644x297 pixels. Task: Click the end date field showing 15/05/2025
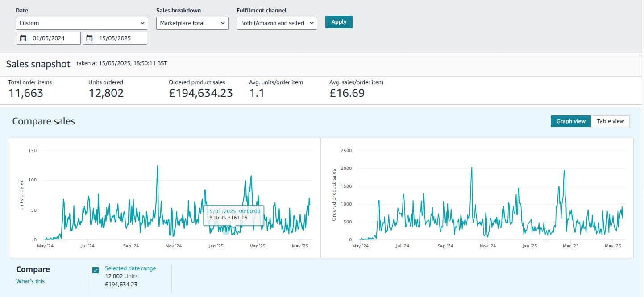(120, 38)
